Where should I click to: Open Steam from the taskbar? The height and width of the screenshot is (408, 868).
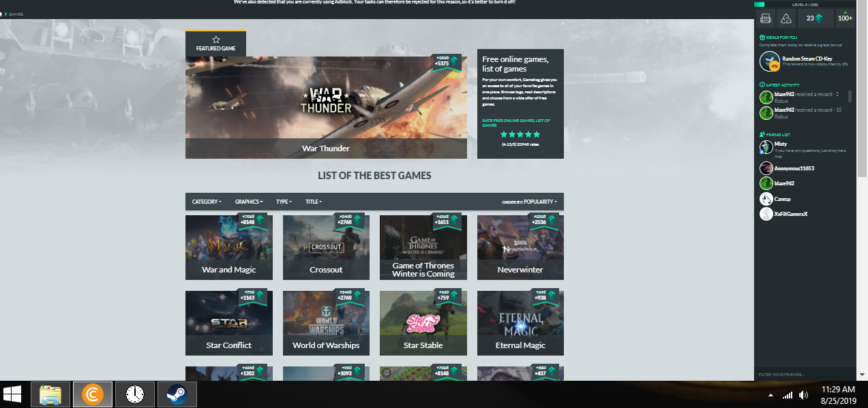click(177, 394)
